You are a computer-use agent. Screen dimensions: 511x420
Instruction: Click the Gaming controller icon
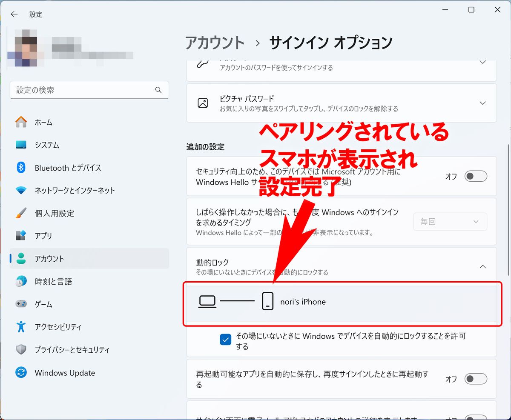21,304
